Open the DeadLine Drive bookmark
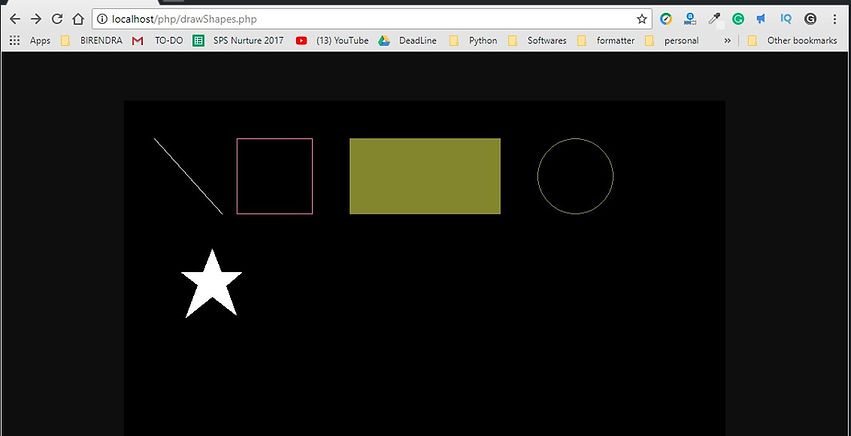This screenshot has width=851, height=436. [408, 41]
